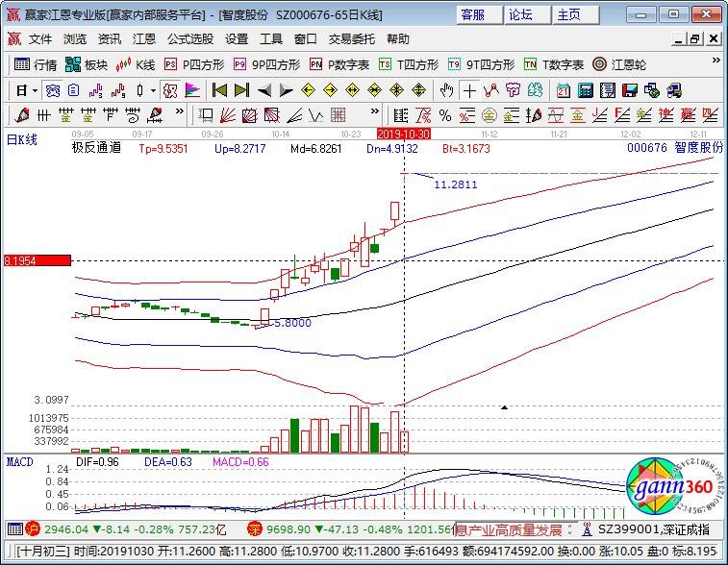Select the vertical lines drawing tool
The height and width of the screenshot is (565, 728).
(43, 114)
